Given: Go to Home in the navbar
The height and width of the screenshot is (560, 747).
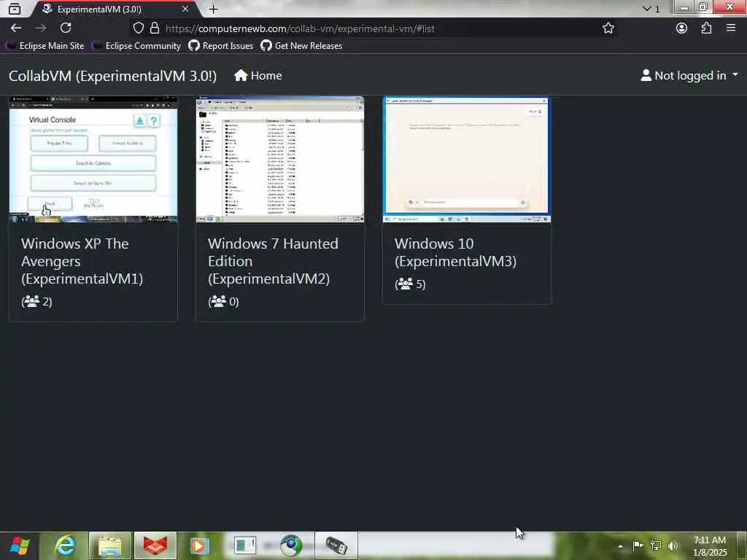Looking at the screenshot, I should coord(258,76).
